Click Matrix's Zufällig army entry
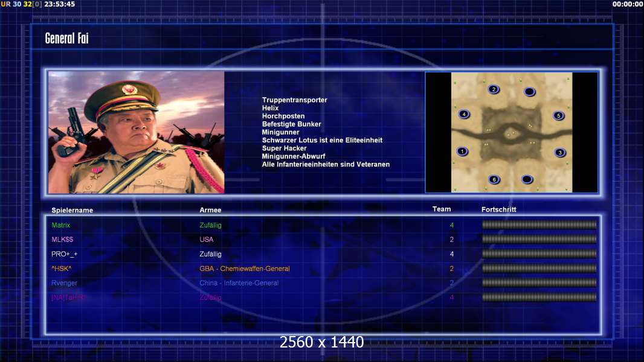This screenshot has width=644, height=362. point(210,225)
